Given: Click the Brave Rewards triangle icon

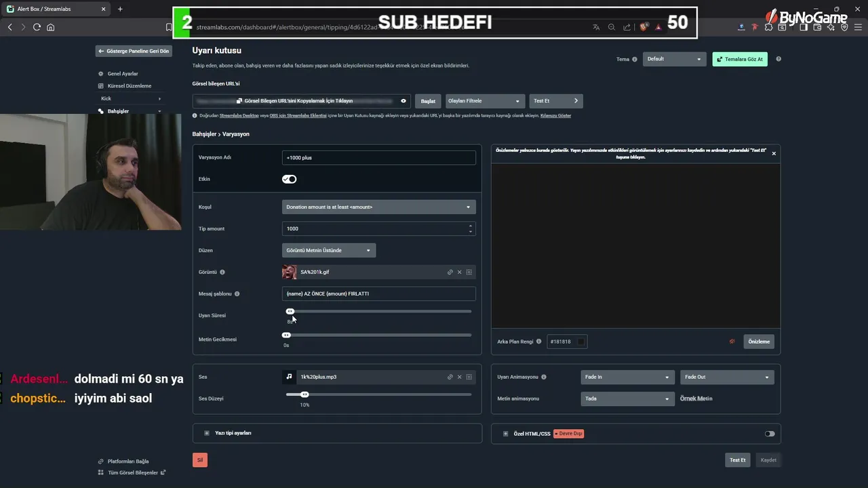Looking at the screenshot, I should pyautogui.click(x=658, y=27).
